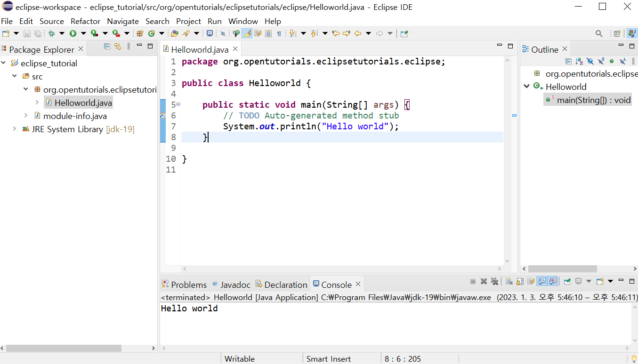
Task: Close the Outline view tab
Action: tap(565, 49)
